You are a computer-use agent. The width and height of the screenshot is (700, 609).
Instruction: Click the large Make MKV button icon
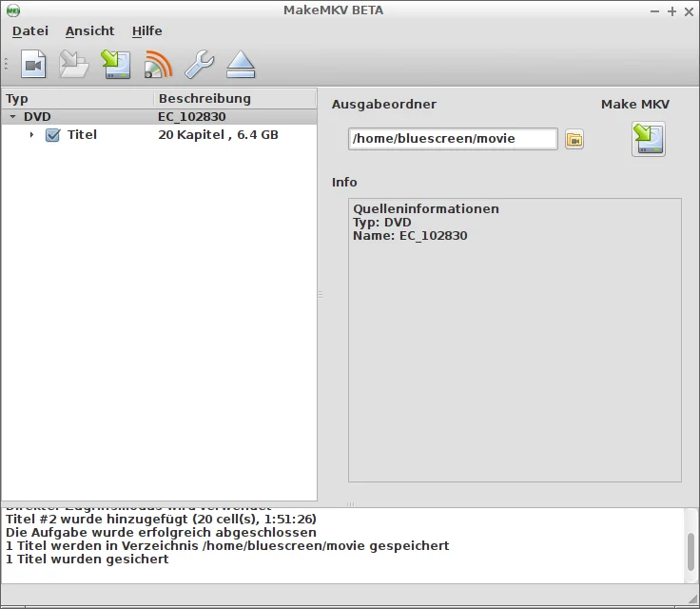(648, 139)
